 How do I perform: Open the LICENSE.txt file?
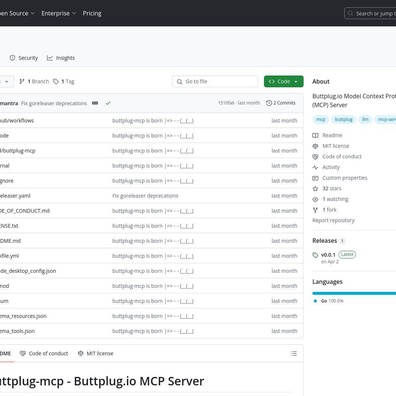pyautogui.click(x=9, y=226)
